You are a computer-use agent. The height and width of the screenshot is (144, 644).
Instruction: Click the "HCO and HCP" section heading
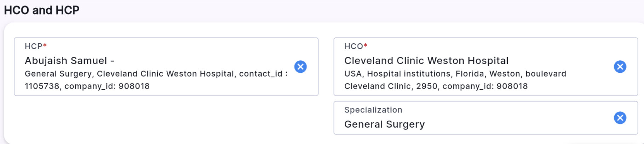tap(41, 10)
